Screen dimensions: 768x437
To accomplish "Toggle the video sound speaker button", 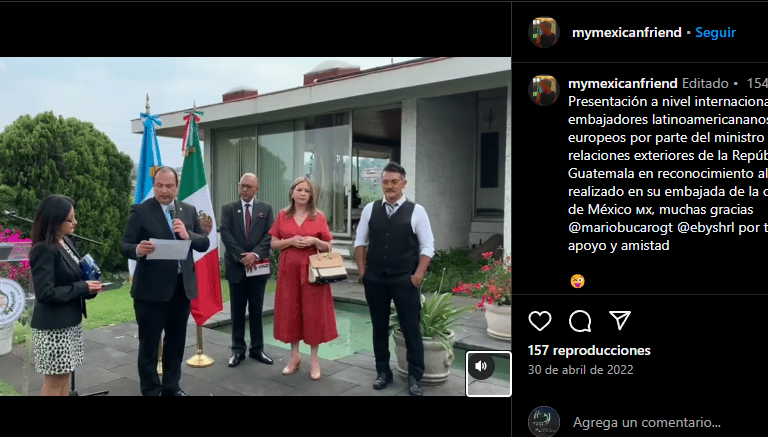I will 481,366.
